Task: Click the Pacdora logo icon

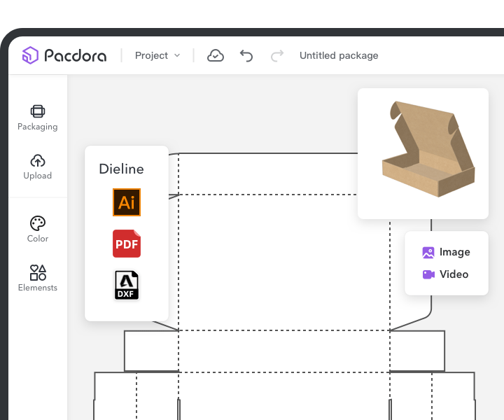Action: pyautogui.click(x=30, y=55)
